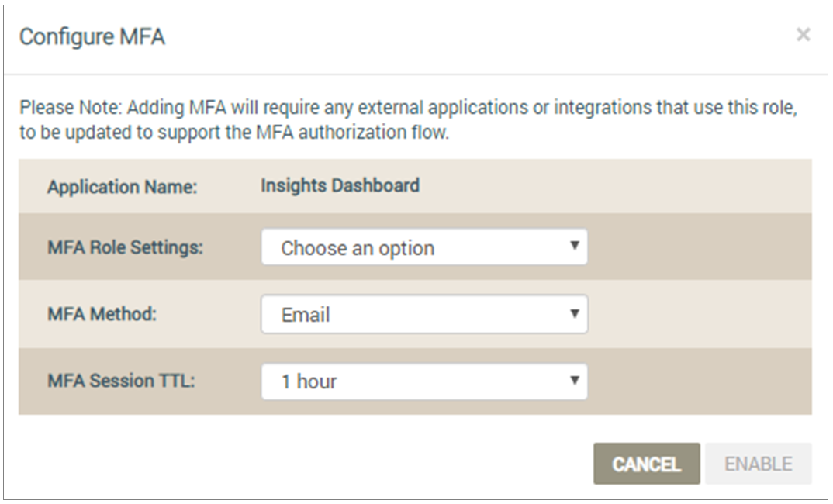Close the Configure MFA dialog with the X
833x504 pixels.
(x=803, y=35)
